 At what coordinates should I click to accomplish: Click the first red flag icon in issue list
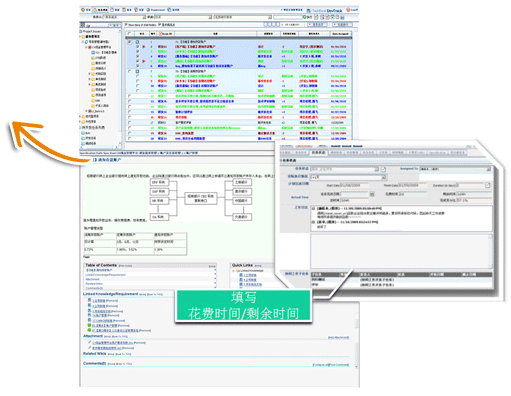pos(144,47)
